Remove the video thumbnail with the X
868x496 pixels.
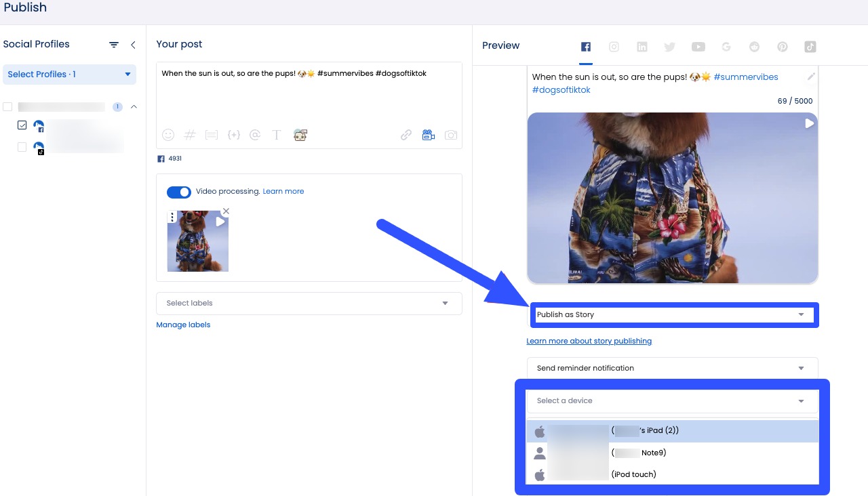pyautogui.click(x=226, y=211)
